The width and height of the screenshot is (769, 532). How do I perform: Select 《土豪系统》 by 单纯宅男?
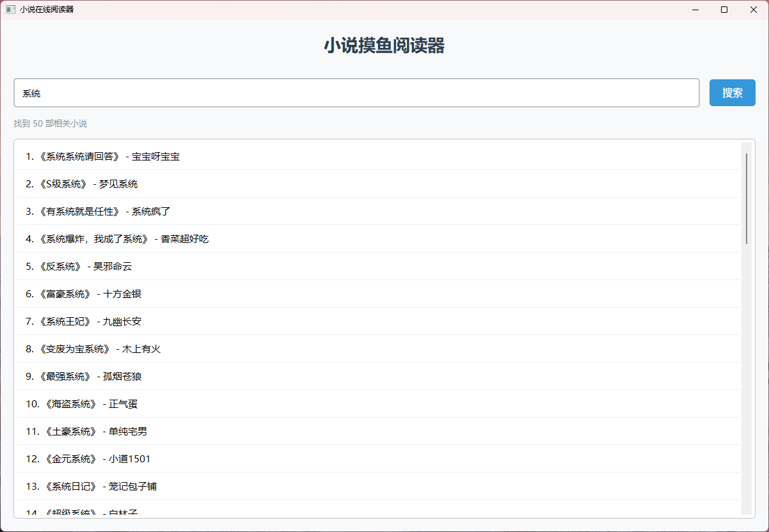[x=86, y=432]
